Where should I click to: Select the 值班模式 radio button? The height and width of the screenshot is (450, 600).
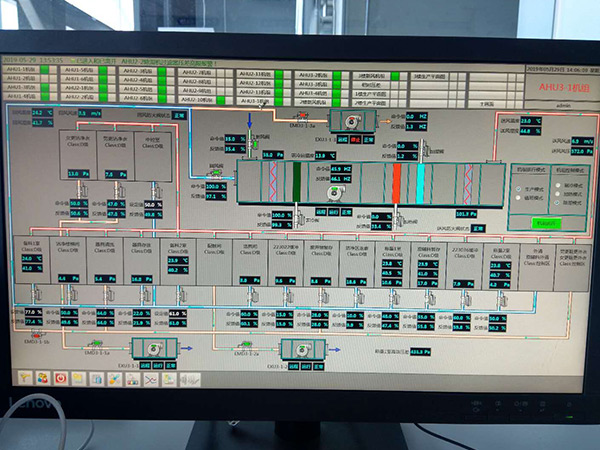[518, 198]
